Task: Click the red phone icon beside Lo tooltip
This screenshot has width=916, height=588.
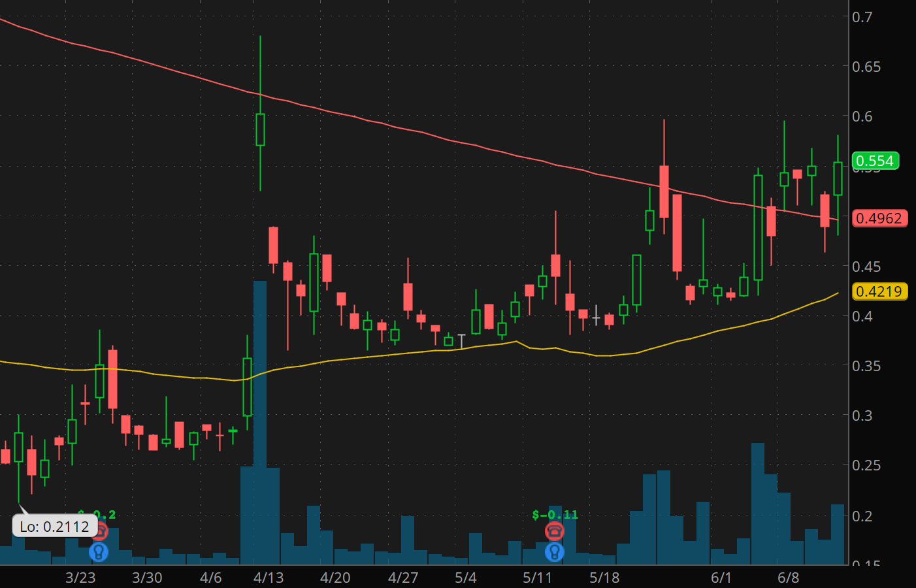Action: tap(101, 531)
